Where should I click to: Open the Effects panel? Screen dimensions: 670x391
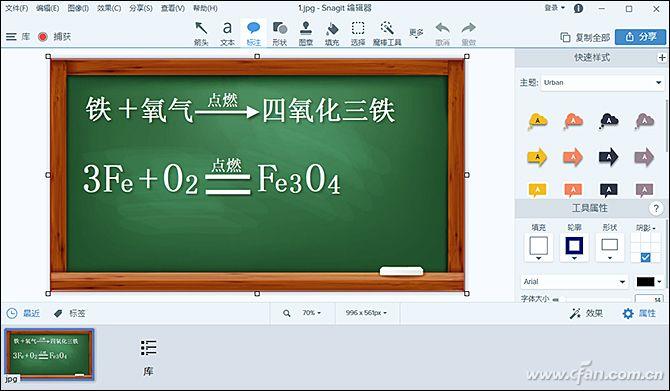point(586,314)
